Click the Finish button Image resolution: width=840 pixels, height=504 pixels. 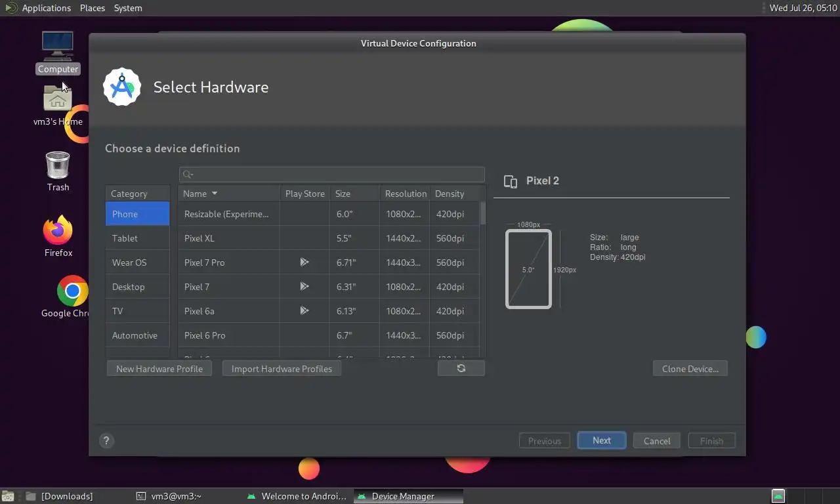pos(711,441)
